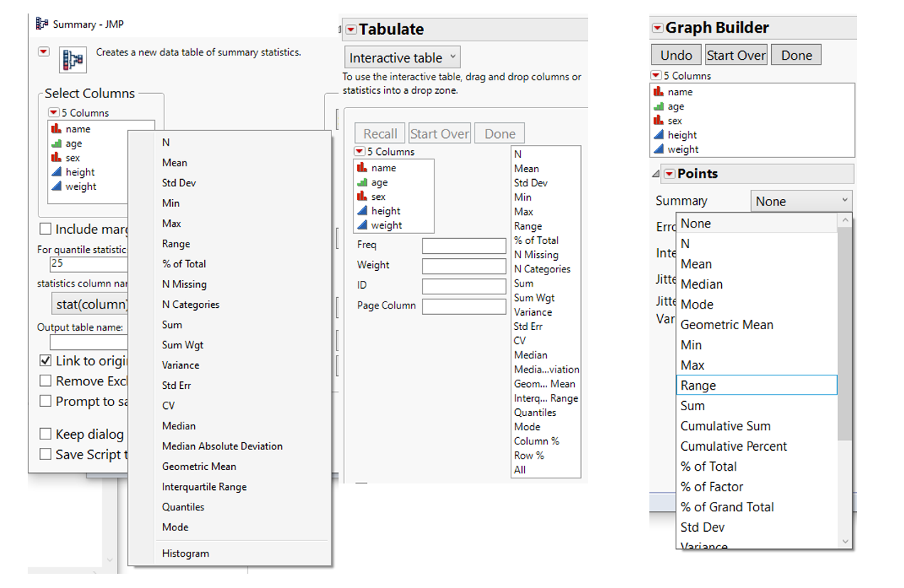Click the red triangle beside Tabulate title

[x=351, y=29]
